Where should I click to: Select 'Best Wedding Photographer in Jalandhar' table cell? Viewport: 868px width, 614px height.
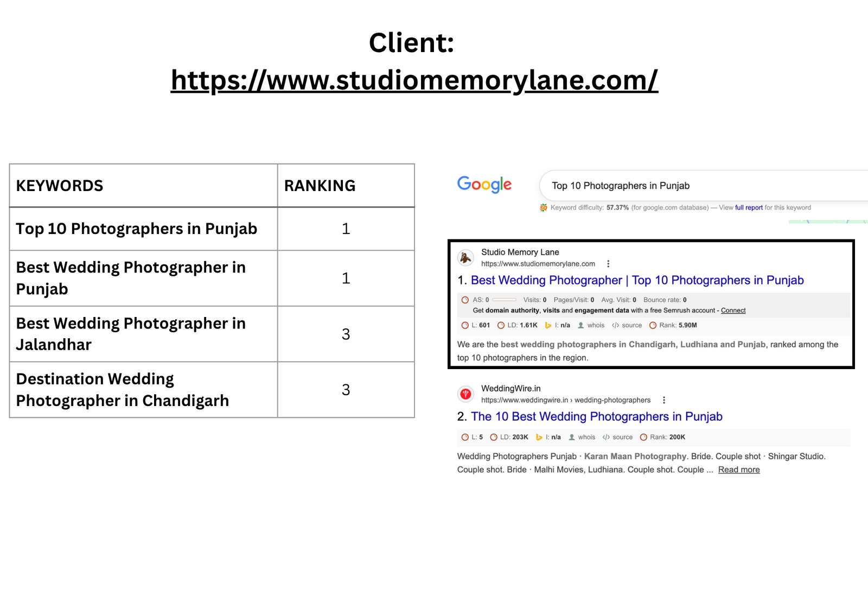pyautogui.click(x=144, y=334)
